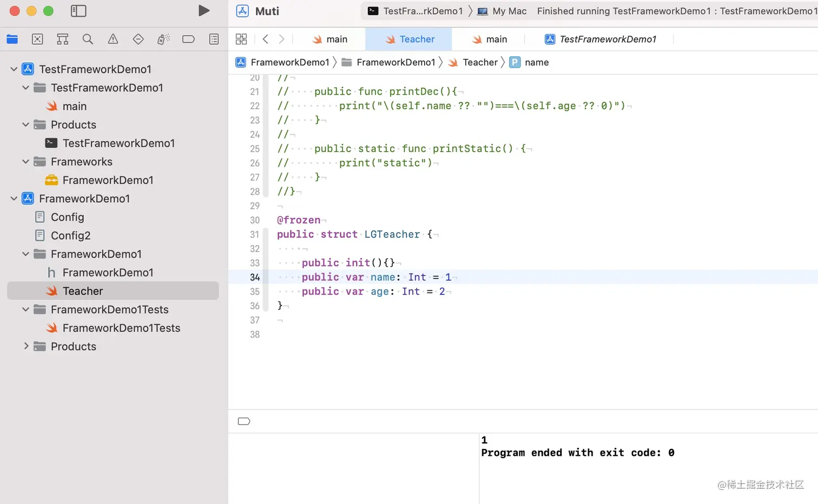Run the scheme with the Play button
The height and width of the screenshot is (504, 818).
(x=204, y=11)
